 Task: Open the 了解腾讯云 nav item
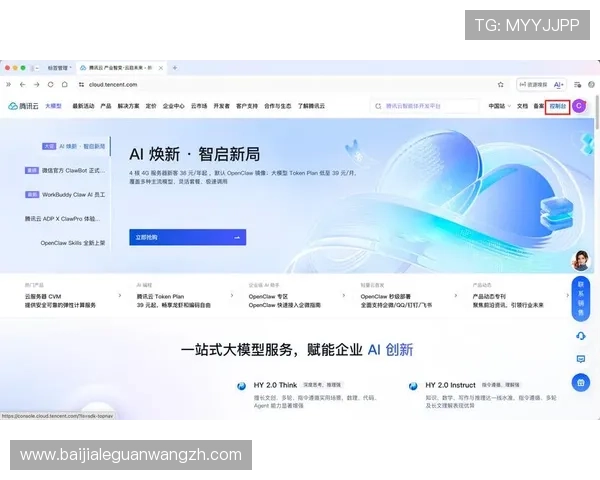pos(311,106)
